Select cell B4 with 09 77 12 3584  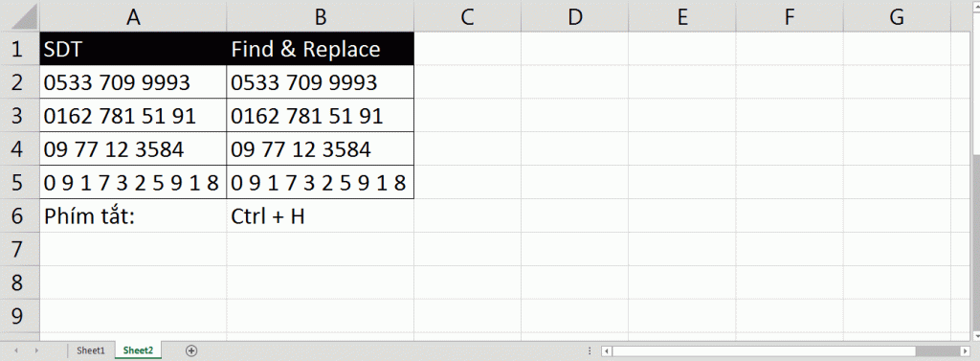coord(320,149)
